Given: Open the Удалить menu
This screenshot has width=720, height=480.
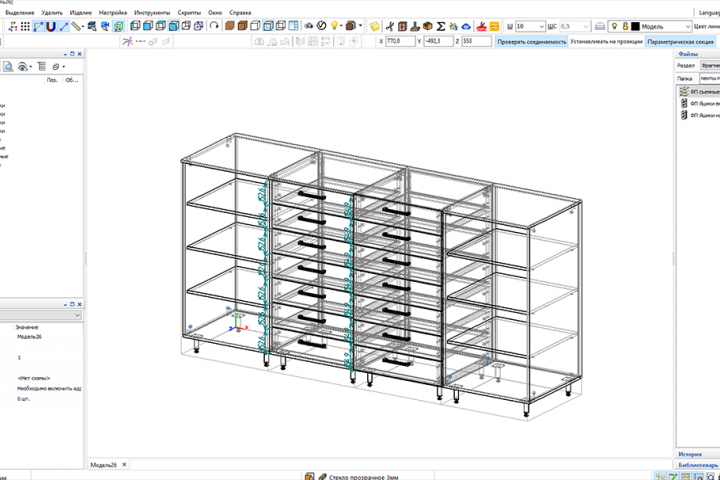Looking at the screenshot, I should [x=52, y=12].
